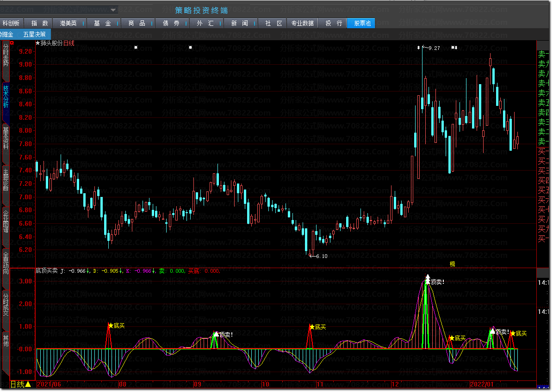The image size is (553, 392).
Task: Click the last 底买 star at chart end
Action: 513,333
